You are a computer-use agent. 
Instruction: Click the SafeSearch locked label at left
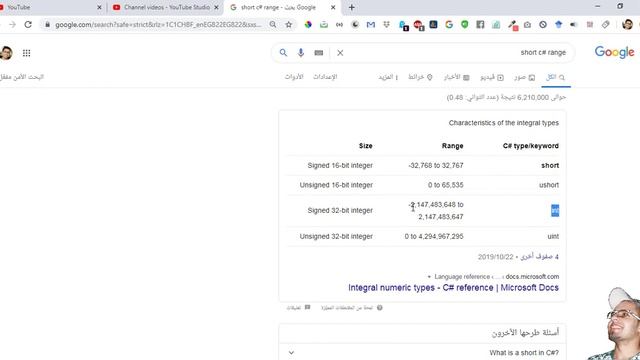pyautogui.click(x=22, y=77)
